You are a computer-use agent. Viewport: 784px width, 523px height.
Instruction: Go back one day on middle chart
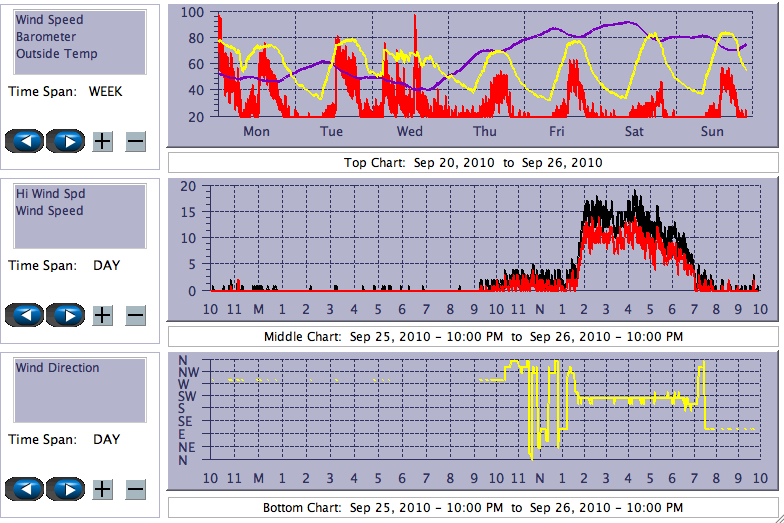click(x=24, y=315)
